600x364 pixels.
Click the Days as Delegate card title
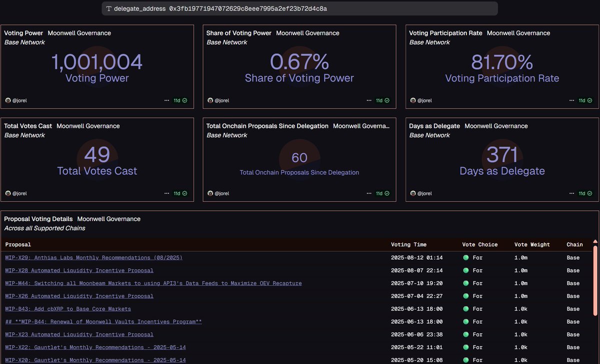pos(434,126)
